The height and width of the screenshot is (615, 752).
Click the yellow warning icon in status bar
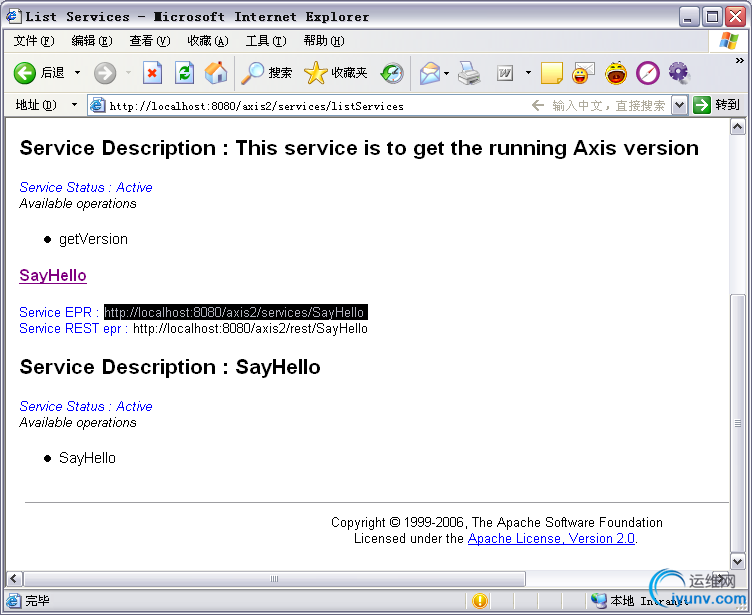480,601
